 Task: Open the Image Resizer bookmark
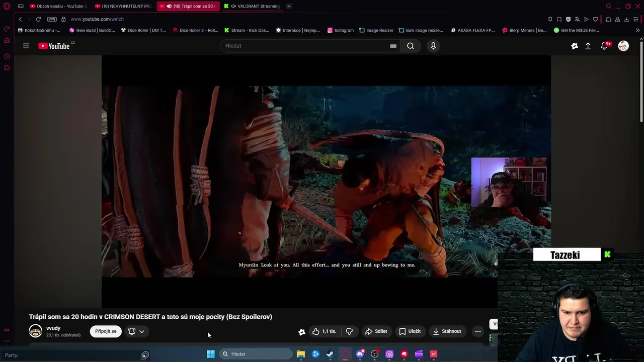click(376, 30)
